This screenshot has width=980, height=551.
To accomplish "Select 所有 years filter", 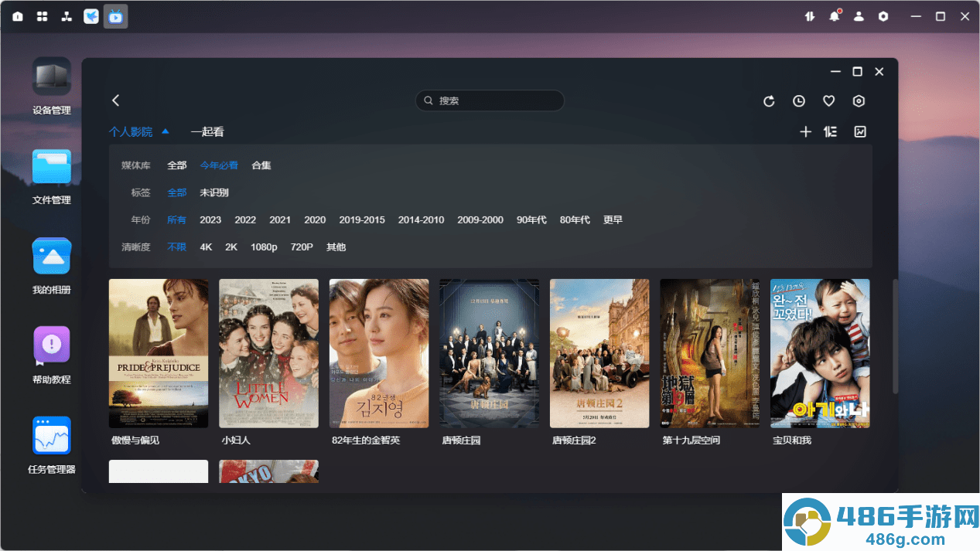I will tap(177, 220).
